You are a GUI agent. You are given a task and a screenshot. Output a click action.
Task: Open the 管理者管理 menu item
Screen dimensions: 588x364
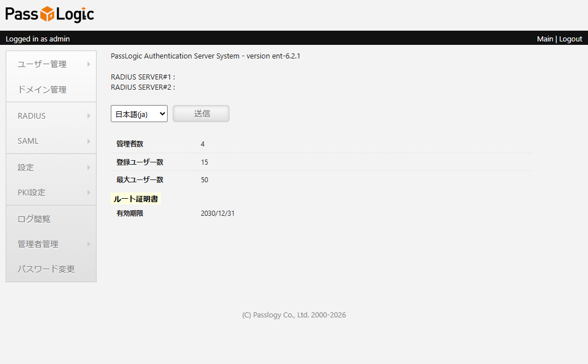51,244
